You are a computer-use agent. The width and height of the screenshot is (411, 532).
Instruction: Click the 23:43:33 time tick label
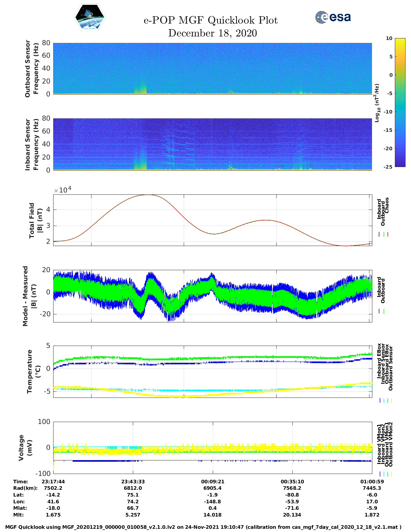click(133, 481)
